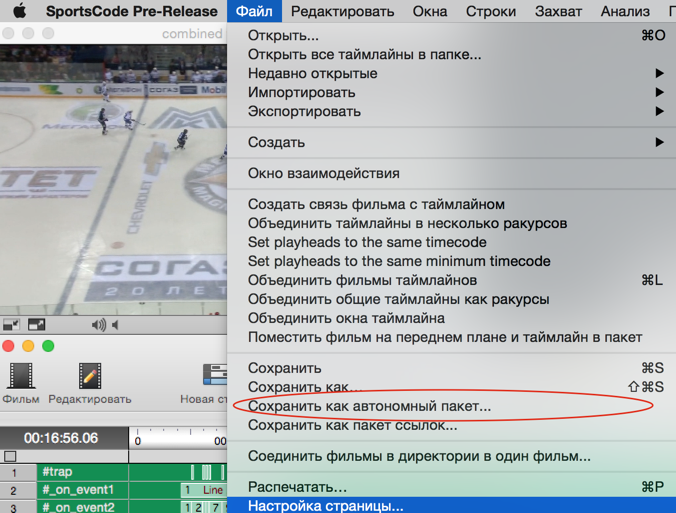The width and height of the screenshot is (676, 513).
Task: Toggle the checkbox below the timecode
Action: (10, 456)
